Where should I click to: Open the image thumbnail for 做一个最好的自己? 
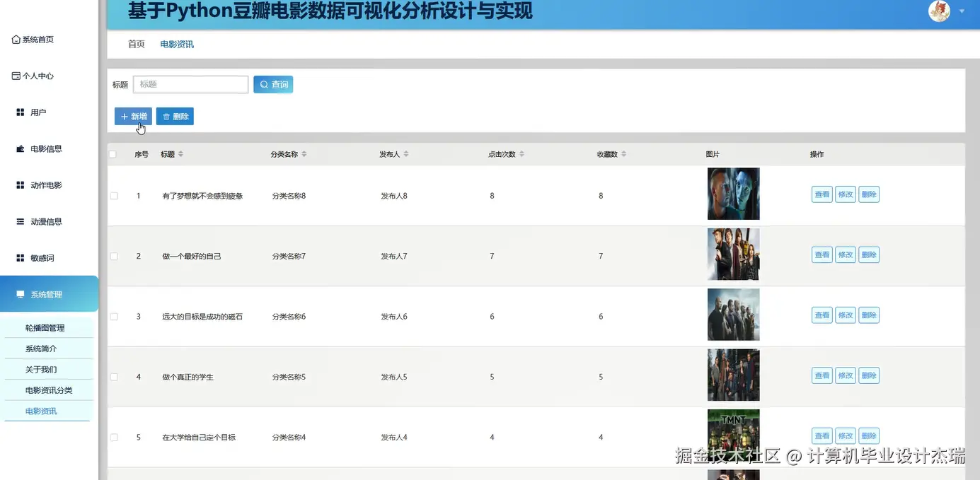click(x=733, y=254)
